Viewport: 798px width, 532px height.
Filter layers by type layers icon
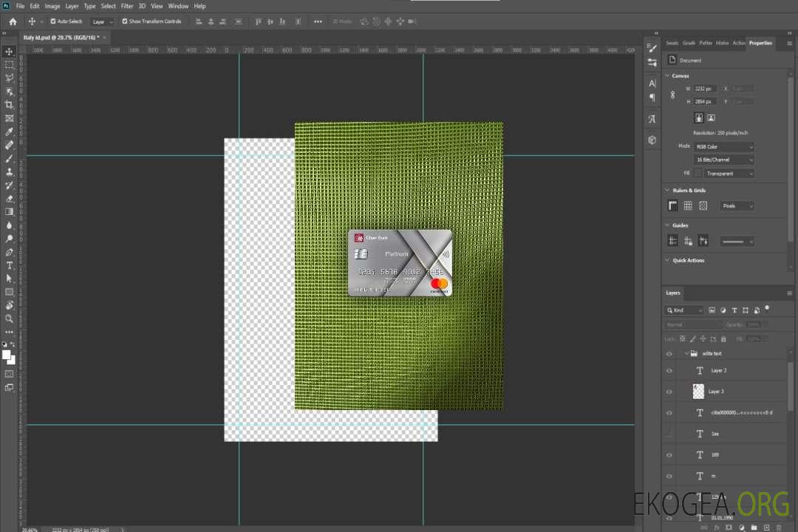(x=734, y=310)
